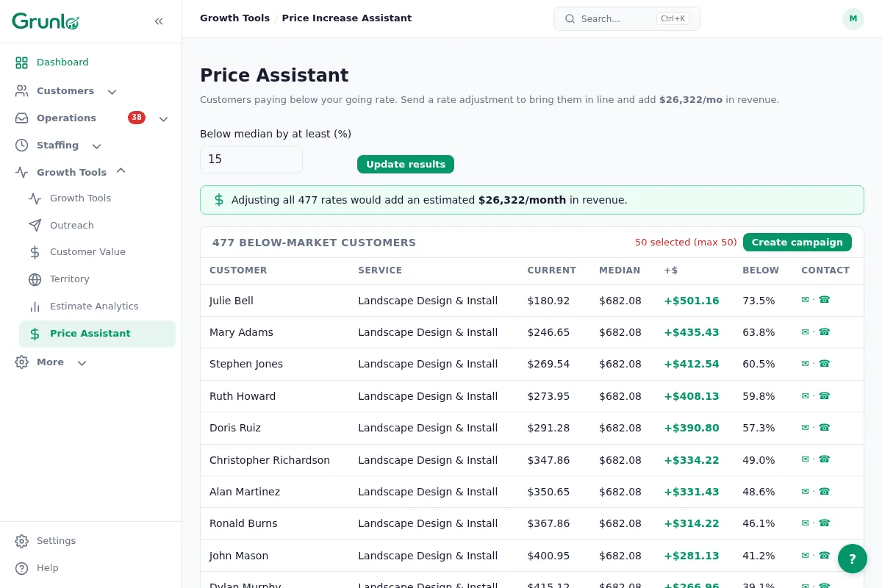Image resolution: width=882 pixels, height=588 pixels.
Task: Click the Growth Tools breadcrumb link
Action: (234, 18)
